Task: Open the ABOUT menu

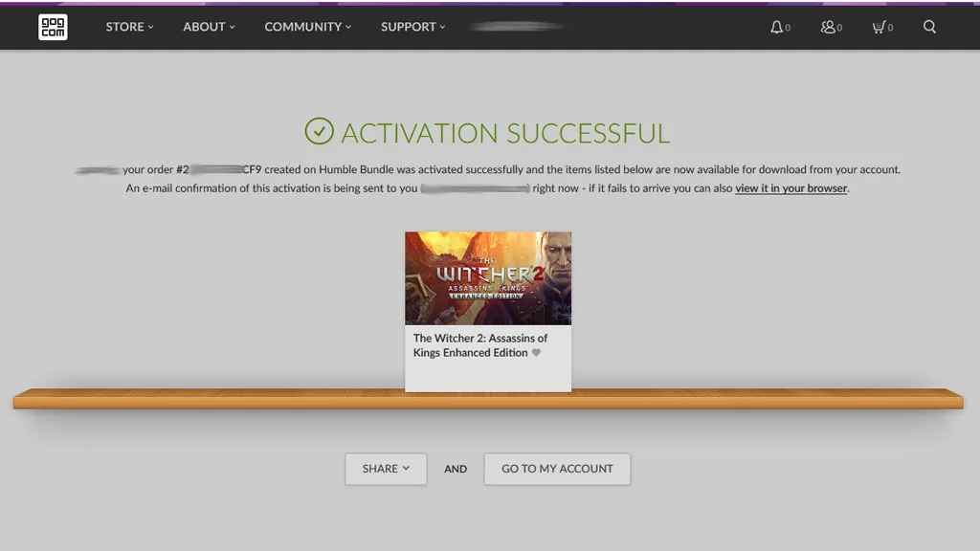Action: tap(209, 27)
